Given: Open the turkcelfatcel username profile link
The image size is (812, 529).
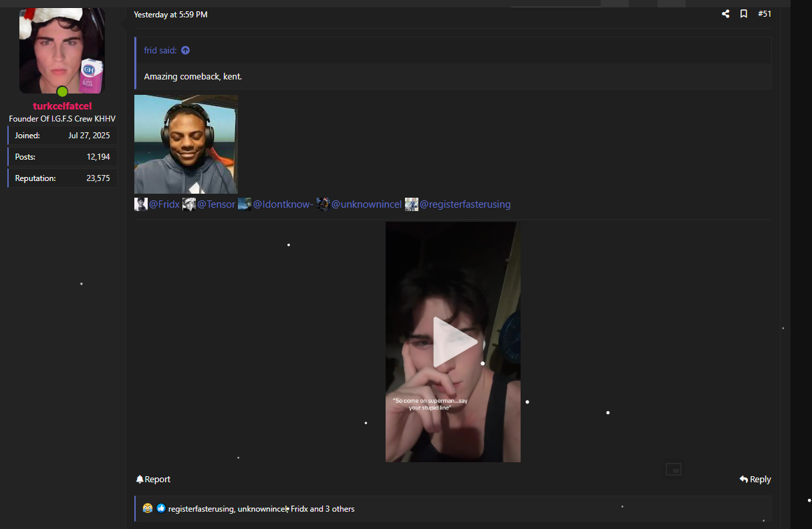Looking at the screenshot, I should point(62,106).
